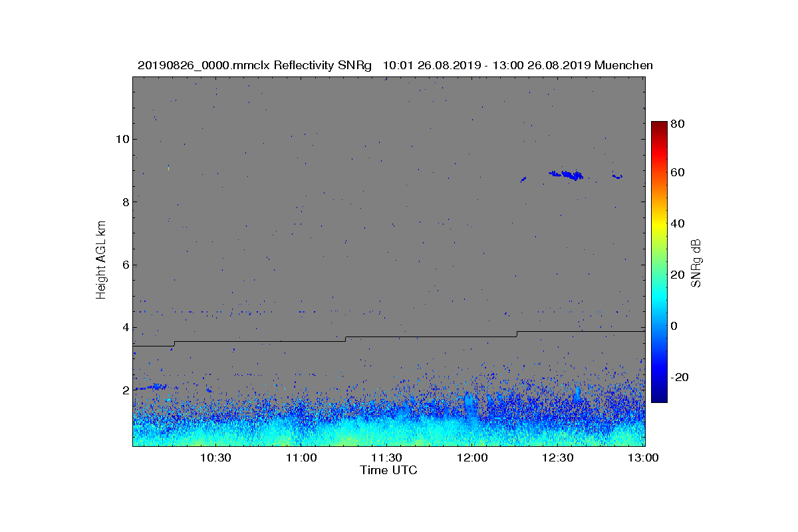Image resolution: width=798 pixels, height=532 pixels.
Task: Click the 12:30 time tick label
Action: click(558, 458)
